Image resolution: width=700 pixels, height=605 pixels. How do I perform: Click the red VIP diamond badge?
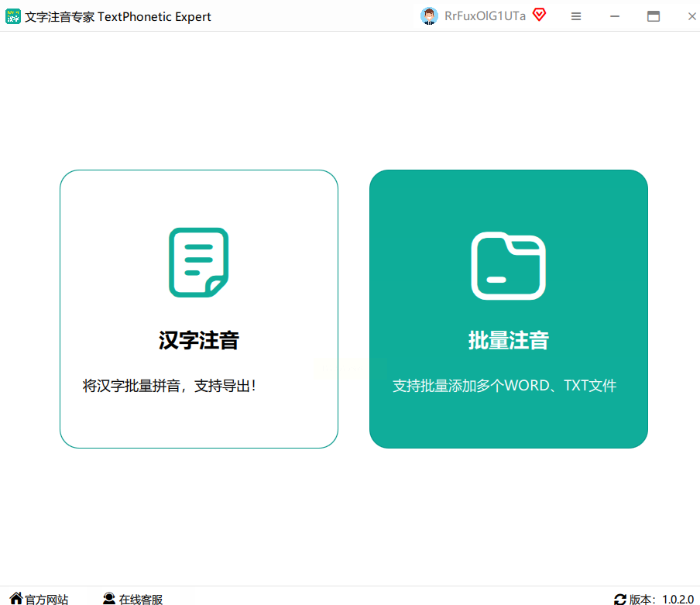click(x=539, y=15)
